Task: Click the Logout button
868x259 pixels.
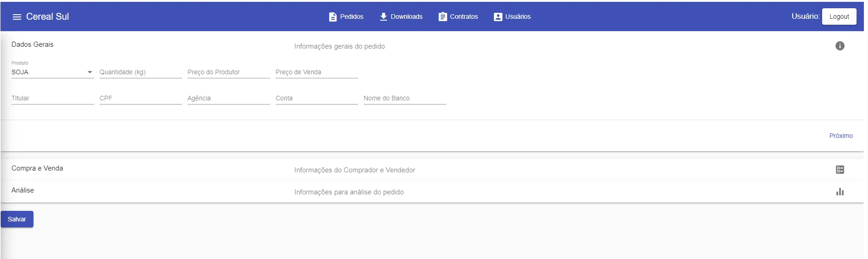Action: point(839,17)
